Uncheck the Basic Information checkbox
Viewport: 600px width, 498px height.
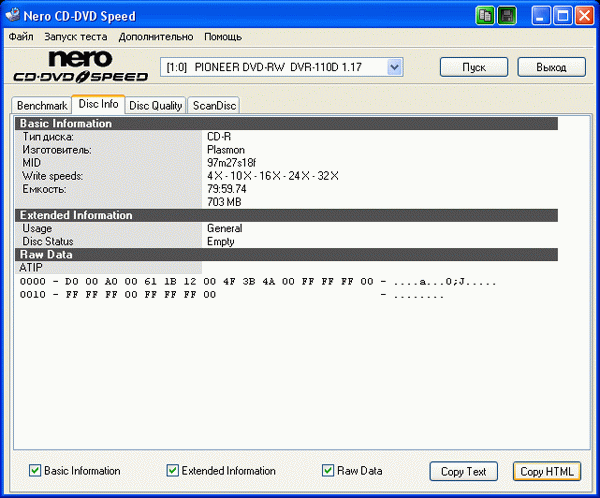tap(35, 470)
